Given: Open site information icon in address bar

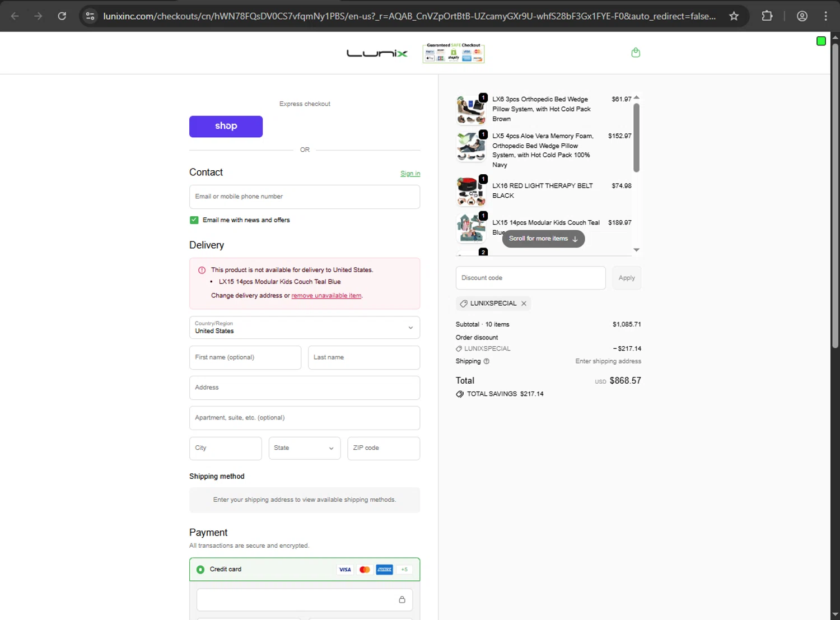Looking at the screenshot, I should click(90, 16).
